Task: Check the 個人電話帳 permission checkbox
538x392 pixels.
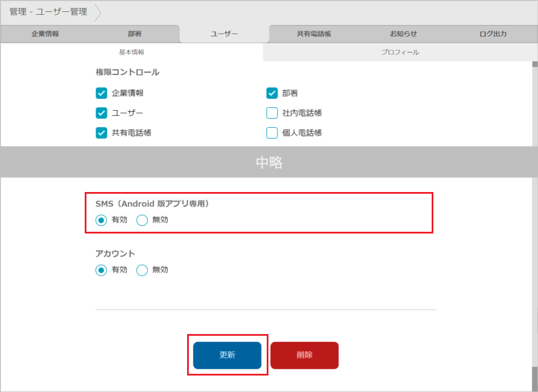Action: click(272, 133)
